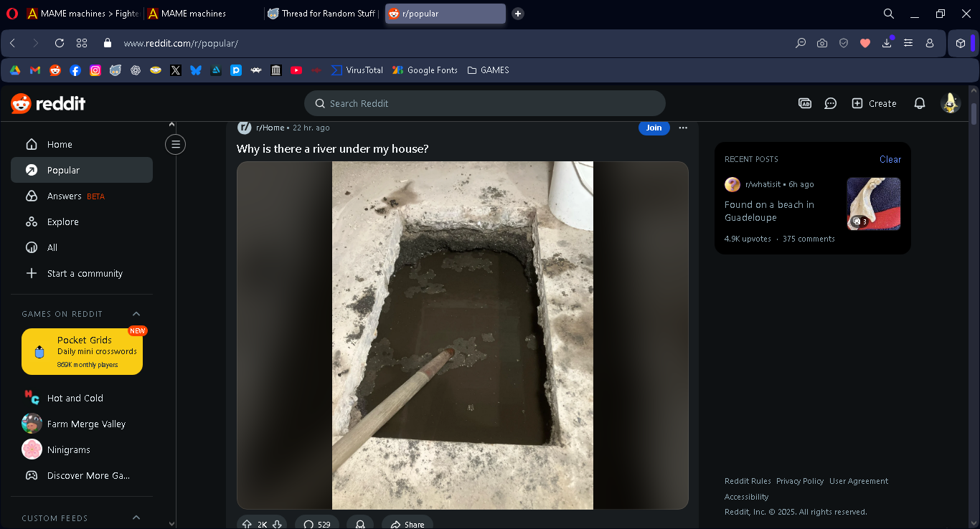Select Popular in the sidebar
The width and height of the screenshot is (980, 529).
(x=82, y=170)
